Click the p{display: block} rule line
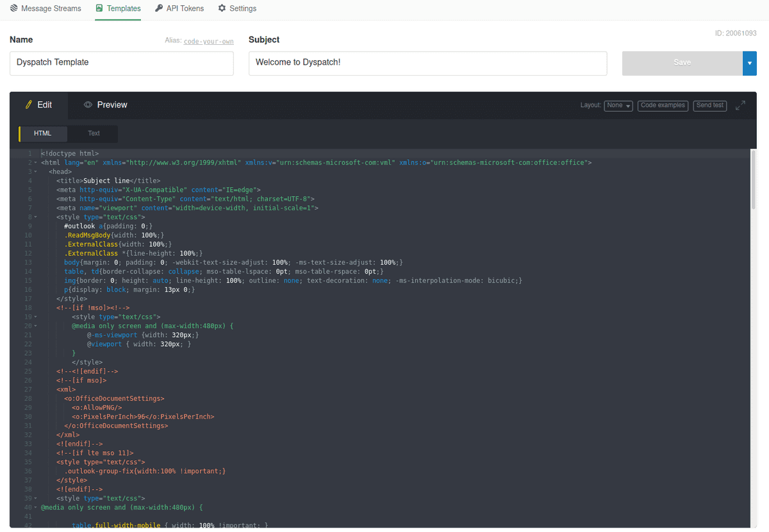Viewport: 769px width, 532px height. [129, 290]
